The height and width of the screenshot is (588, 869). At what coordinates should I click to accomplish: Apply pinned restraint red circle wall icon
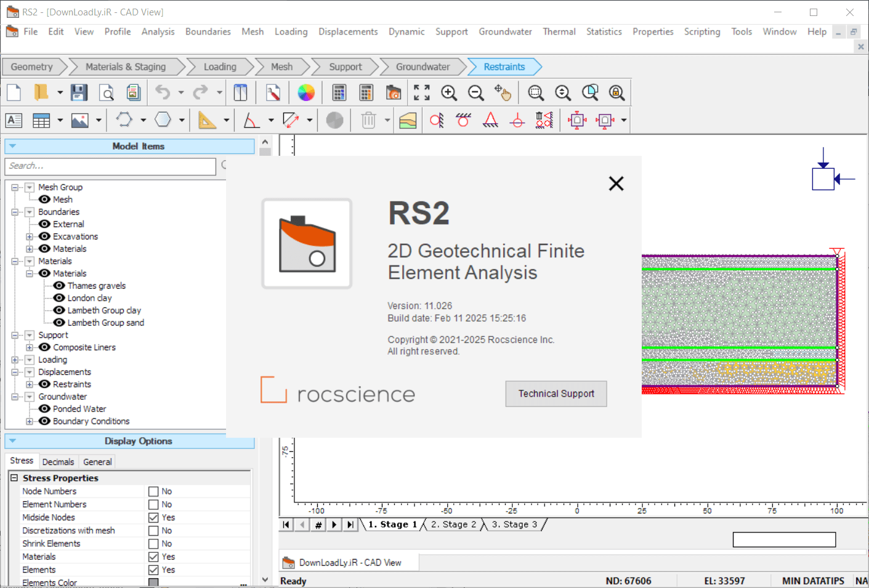click(x=437, y=120)
